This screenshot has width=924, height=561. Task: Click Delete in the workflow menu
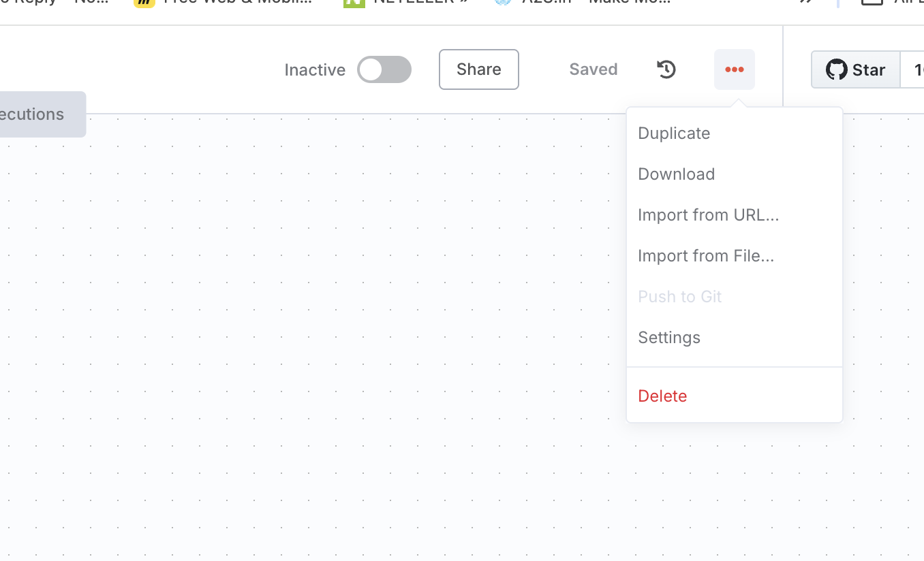735,396
